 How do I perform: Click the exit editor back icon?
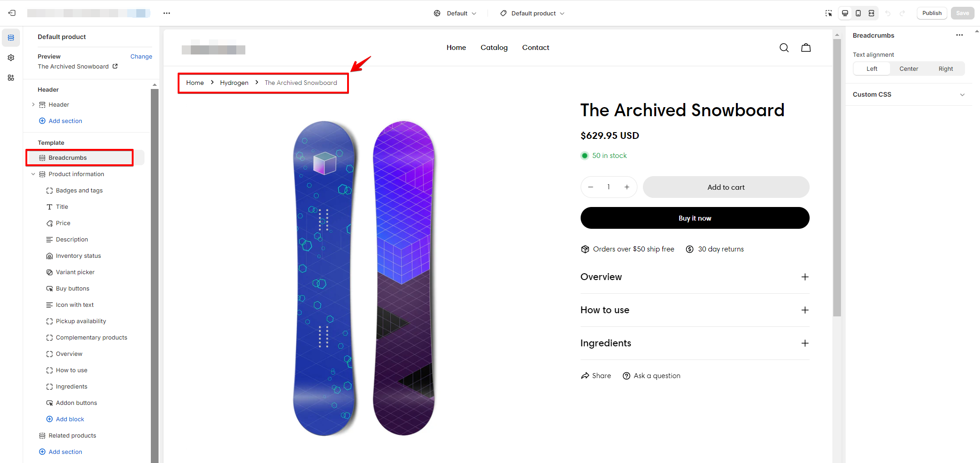12,13
